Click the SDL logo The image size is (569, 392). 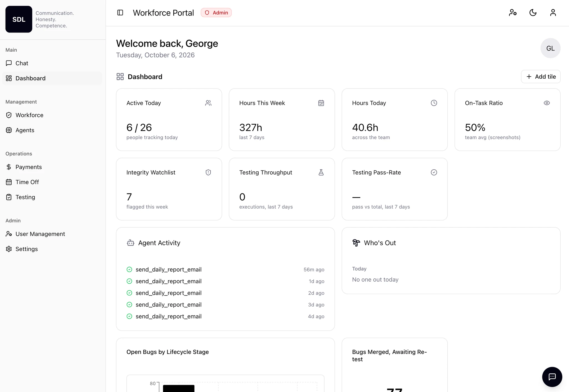(19, 19)
